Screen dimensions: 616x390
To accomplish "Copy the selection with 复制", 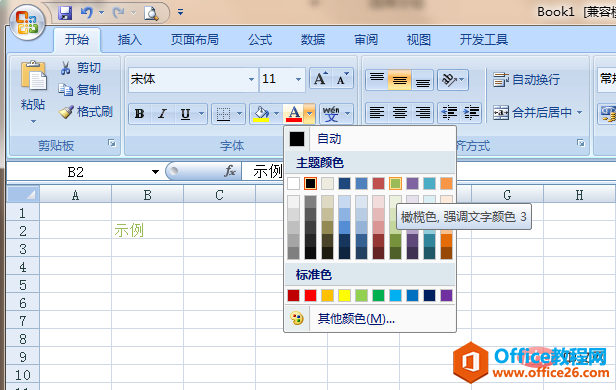I will click(80, 90).
